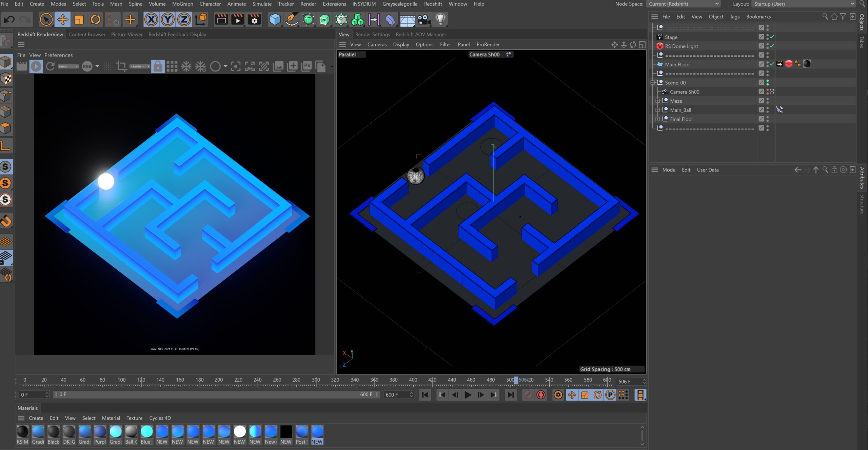Toggle Stage object enable checkmark
Viewport: 868px width, 450px height.
[x=772, y=37]
